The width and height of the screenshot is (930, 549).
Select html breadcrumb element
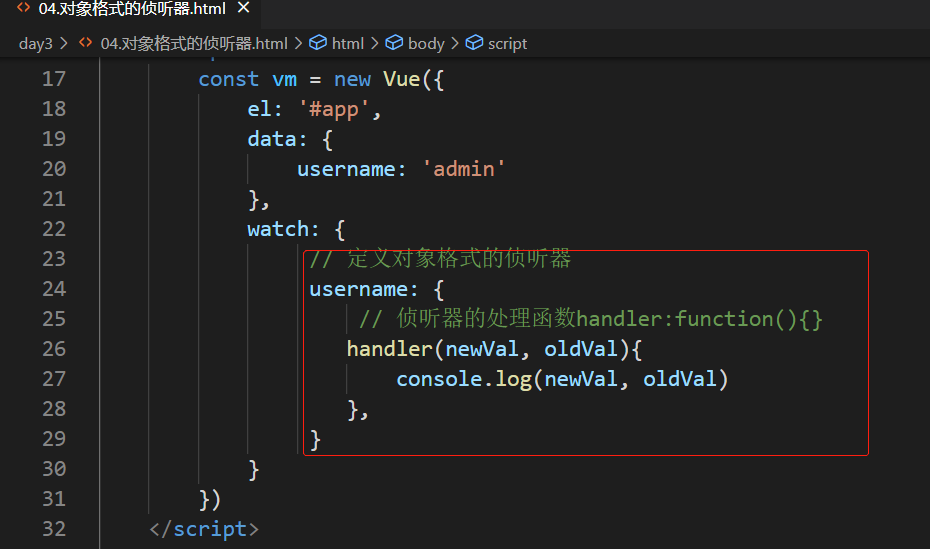click(348, 44)
